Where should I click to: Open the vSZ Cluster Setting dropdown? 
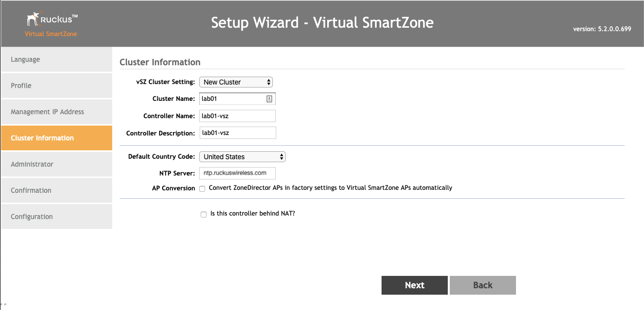[x=236, y=82]
